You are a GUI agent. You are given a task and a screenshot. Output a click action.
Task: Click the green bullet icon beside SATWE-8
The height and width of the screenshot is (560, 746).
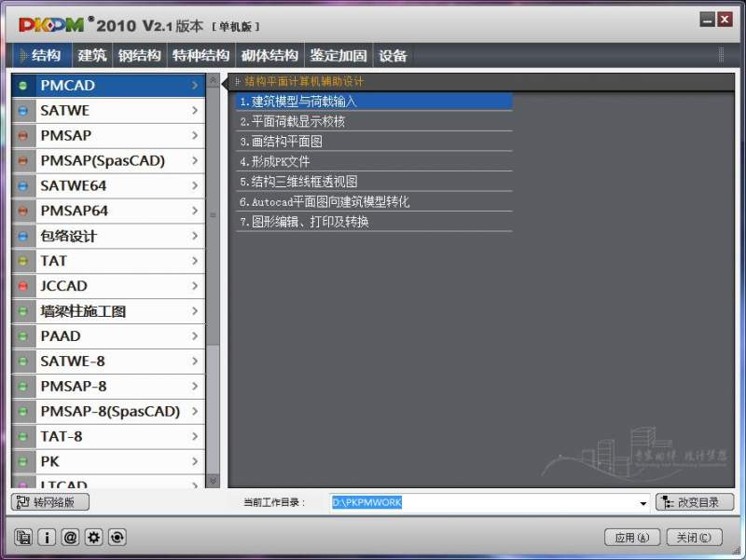22,362
